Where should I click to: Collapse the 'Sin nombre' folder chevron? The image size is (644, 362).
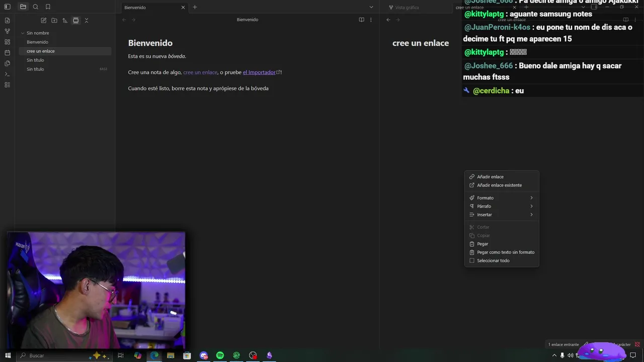pos(23,33)
